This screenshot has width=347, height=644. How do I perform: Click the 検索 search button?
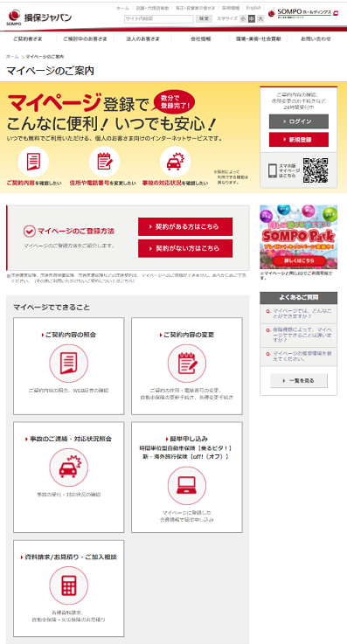coord(204,19)
